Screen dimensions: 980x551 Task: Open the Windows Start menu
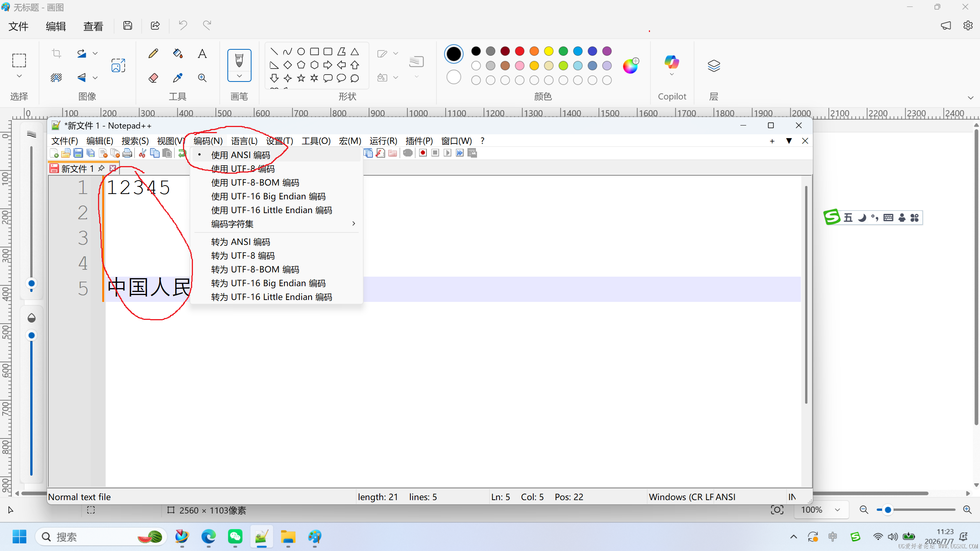19,537
